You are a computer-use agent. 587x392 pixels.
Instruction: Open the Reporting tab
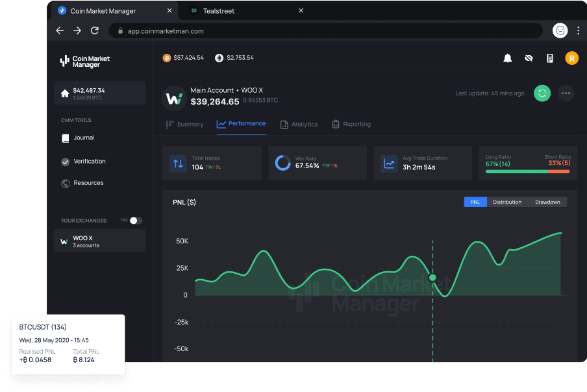pos(351,124)
